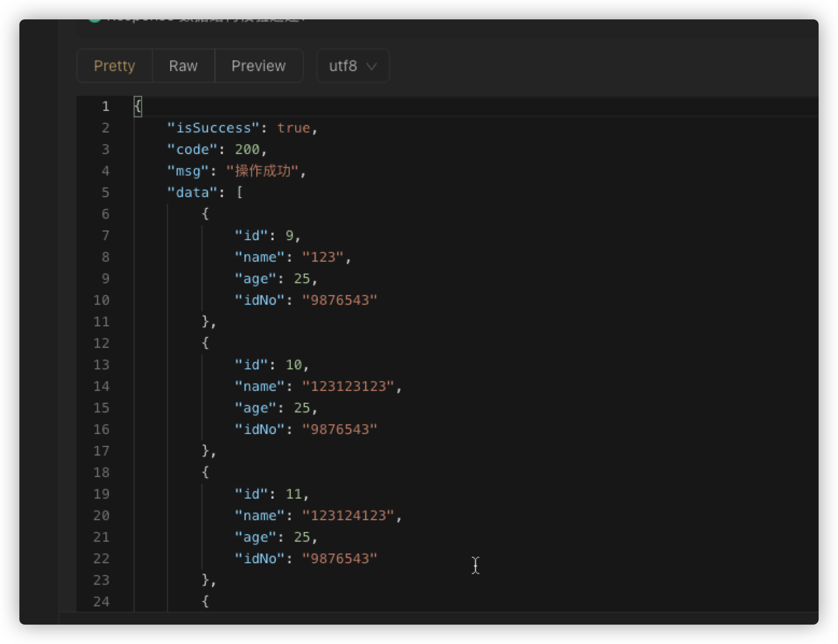Open the Preview tab

click(259, 66)
